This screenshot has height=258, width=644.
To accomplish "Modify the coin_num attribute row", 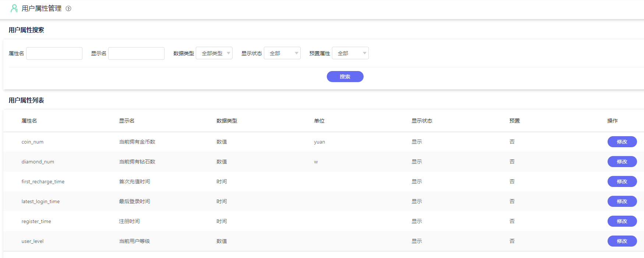I will click(622, 142).
